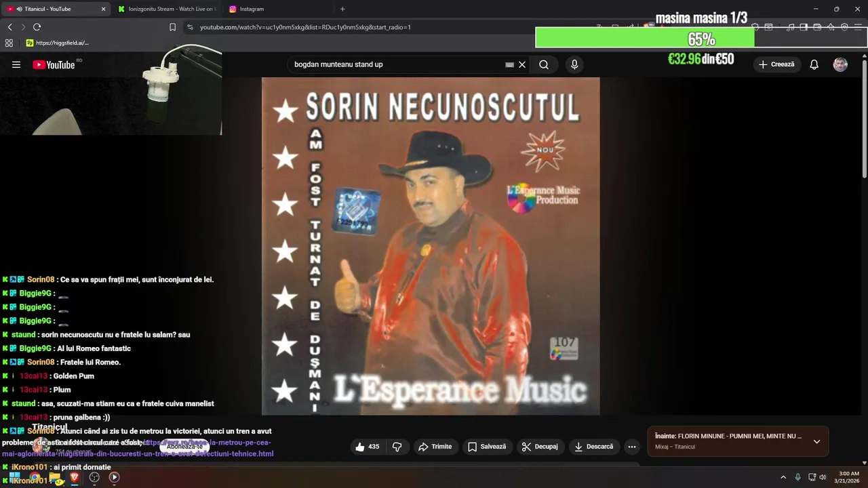Screen dimensions: 868x488
Task: Switch to the Instagram tab
Action: 251,9
